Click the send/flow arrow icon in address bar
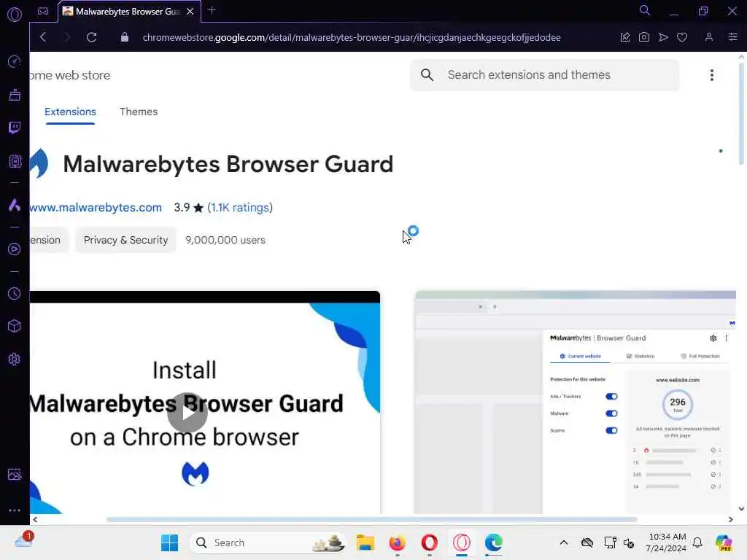The image size is (747, 560). pos(663,37)
